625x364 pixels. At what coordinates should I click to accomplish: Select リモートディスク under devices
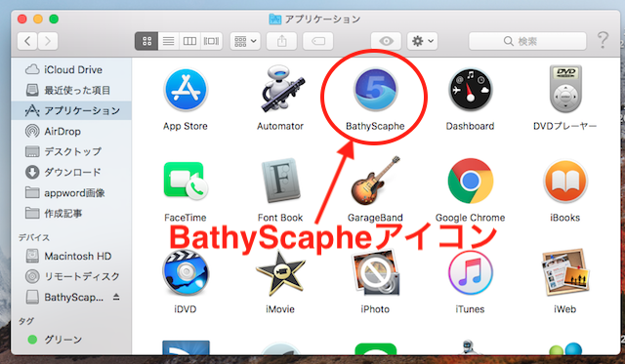[x=71, y=276]
